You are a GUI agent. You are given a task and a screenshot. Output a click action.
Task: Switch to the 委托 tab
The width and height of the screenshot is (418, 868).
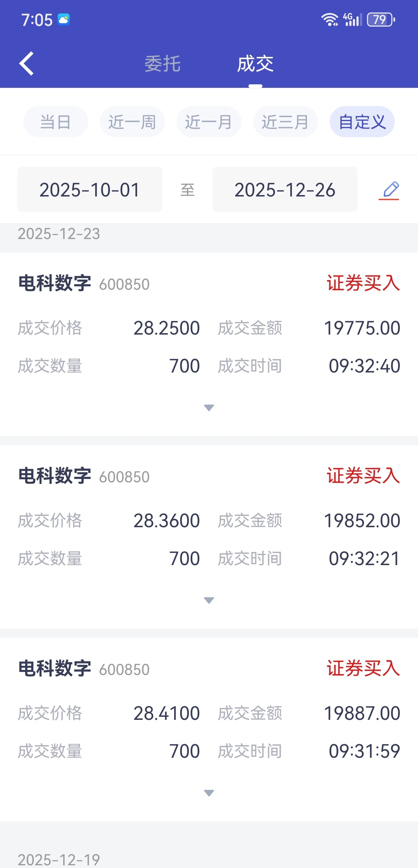point(163,64)
